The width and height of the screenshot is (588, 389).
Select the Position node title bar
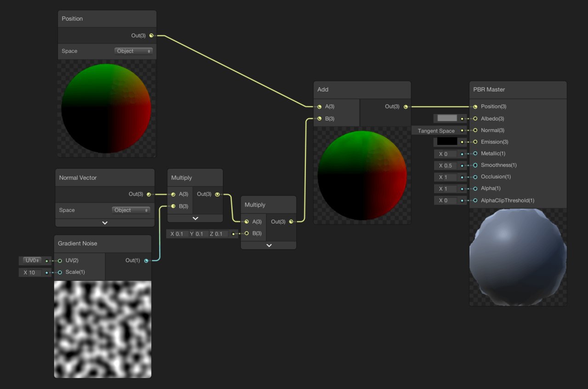click(107, 19)
